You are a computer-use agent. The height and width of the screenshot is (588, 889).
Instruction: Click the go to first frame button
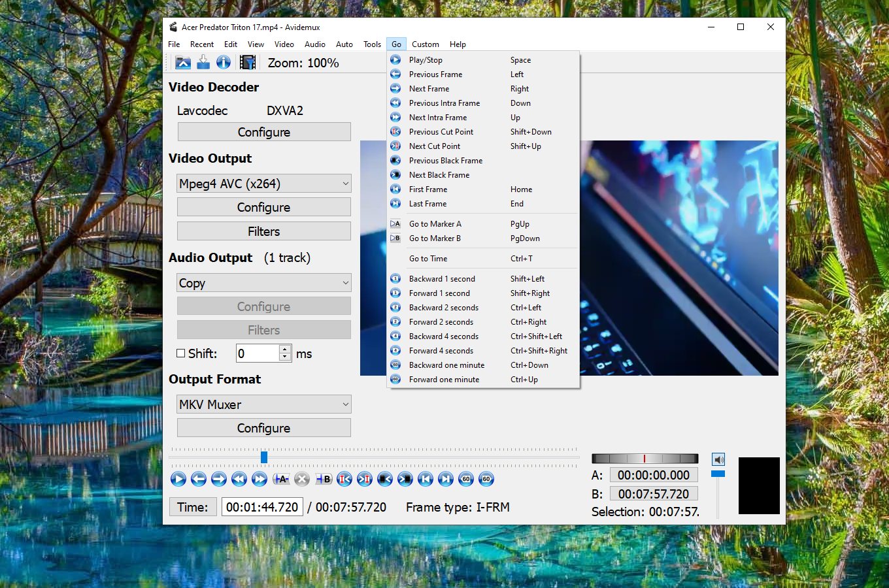426,479
